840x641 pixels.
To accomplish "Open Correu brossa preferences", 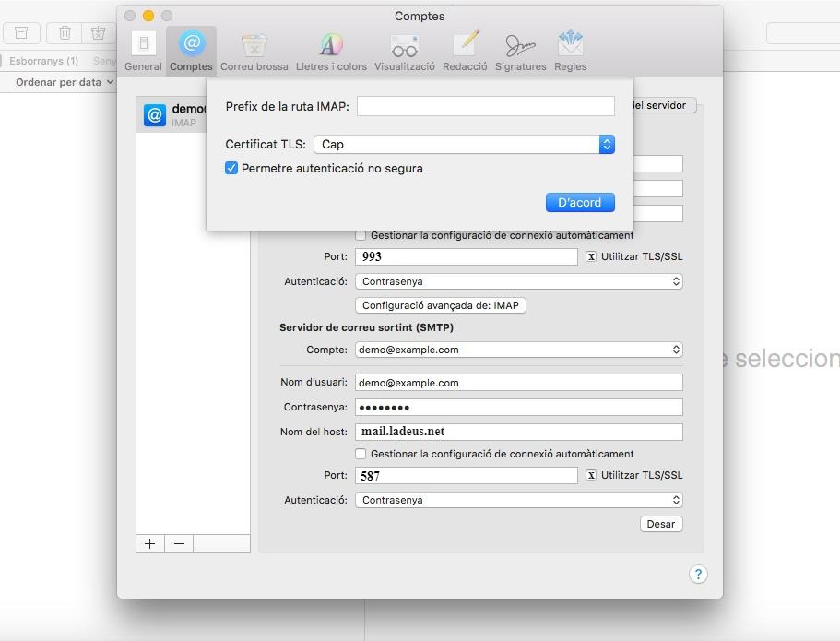I will [254, 51].
